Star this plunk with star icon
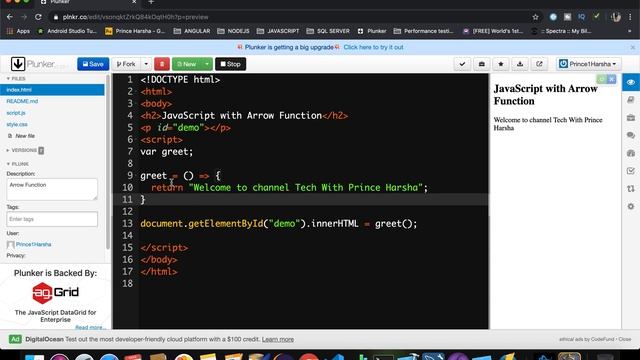 coord(501,64)
